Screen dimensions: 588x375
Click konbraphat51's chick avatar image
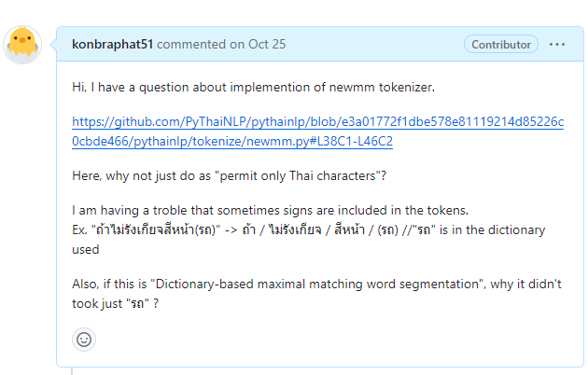[22, 45]
